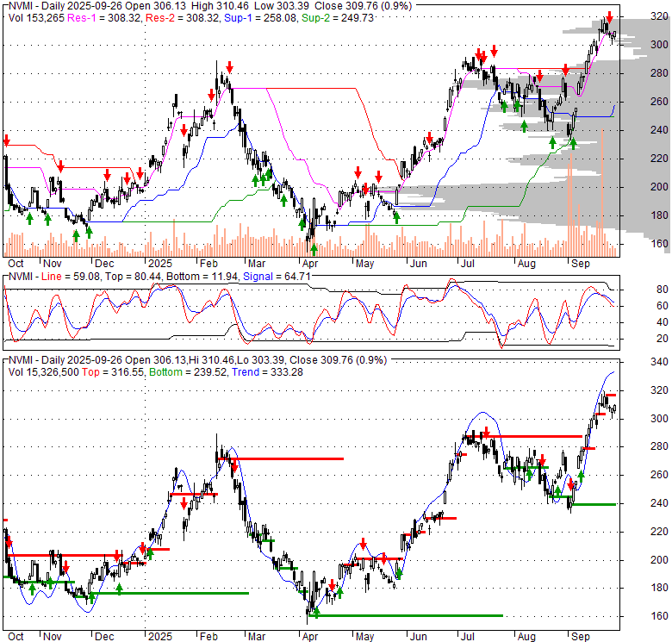Click the Jul month label under top chart
672x642 pixels.
pyautogui.click(x=467, y=264)
